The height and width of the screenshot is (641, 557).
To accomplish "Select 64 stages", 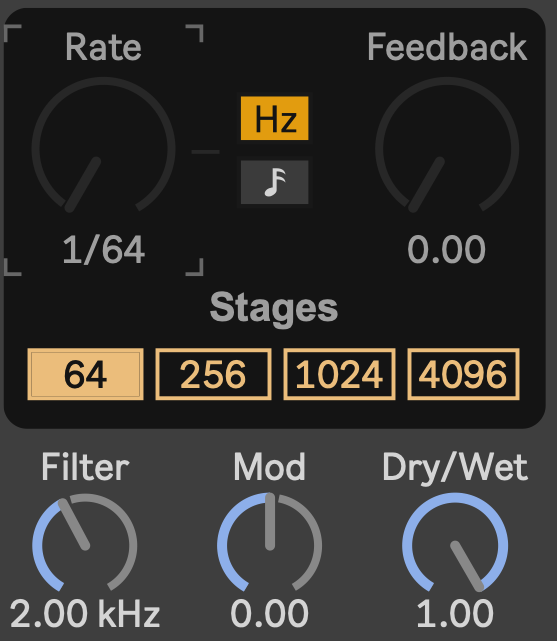I will tap(85, 374).
